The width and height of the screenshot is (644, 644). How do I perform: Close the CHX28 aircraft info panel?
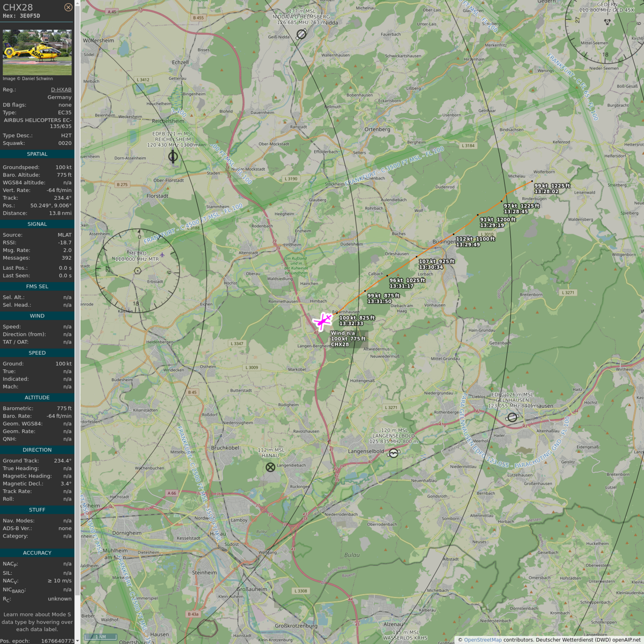tap(68, 7)
